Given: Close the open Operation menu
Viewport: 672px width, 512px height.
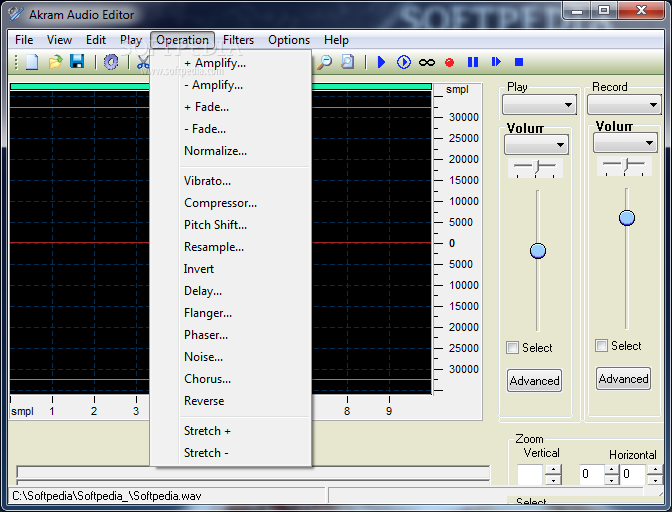Looking at the screenshot, I should click(183, 40).
